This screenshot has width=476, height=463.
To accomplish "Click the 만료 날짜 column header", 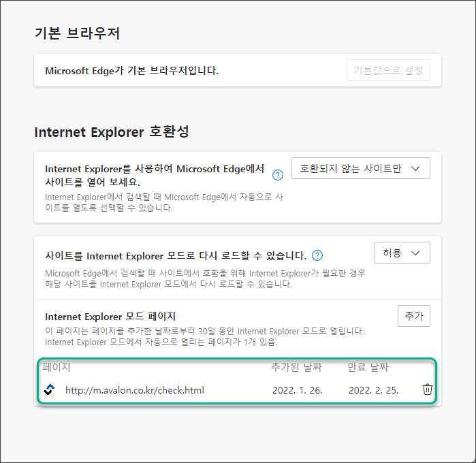I will click(368, 367).
